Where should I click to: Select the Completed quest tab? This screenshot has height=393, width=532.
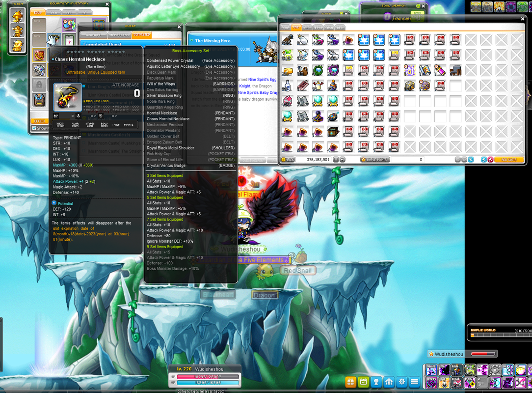tap(141, 35)
